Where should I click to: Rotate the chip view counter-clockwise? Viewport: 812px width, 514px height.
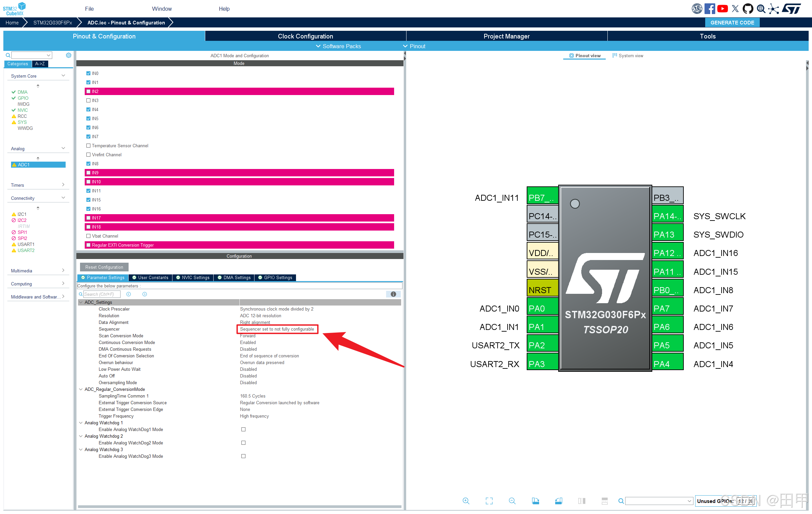559,501
